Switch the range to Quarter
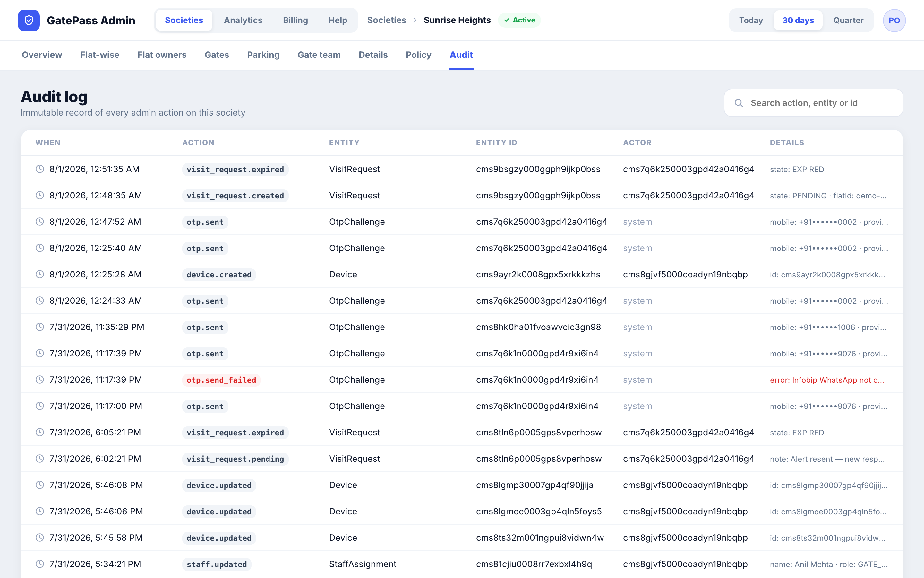 tap(848, 20)
